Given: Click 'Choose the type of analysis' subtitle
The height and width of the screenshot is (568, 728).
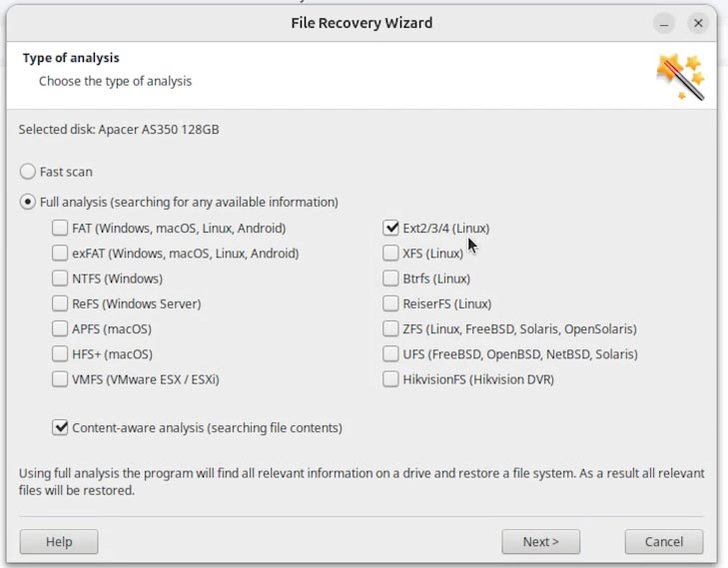Looking at the screenshot, I should click(115, 81).
